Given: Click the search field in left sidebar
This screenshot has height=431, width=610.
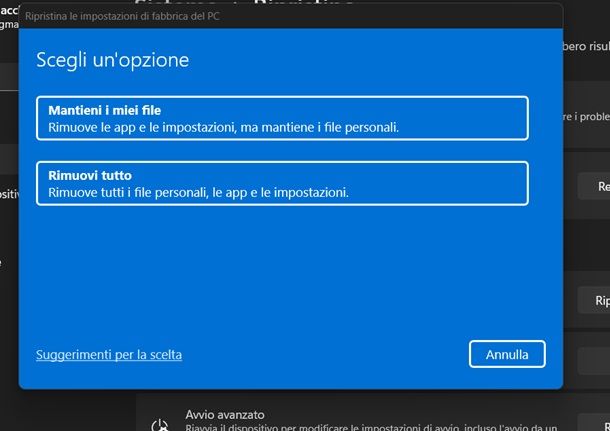Looking at the screenshot, I should [9, 78].
